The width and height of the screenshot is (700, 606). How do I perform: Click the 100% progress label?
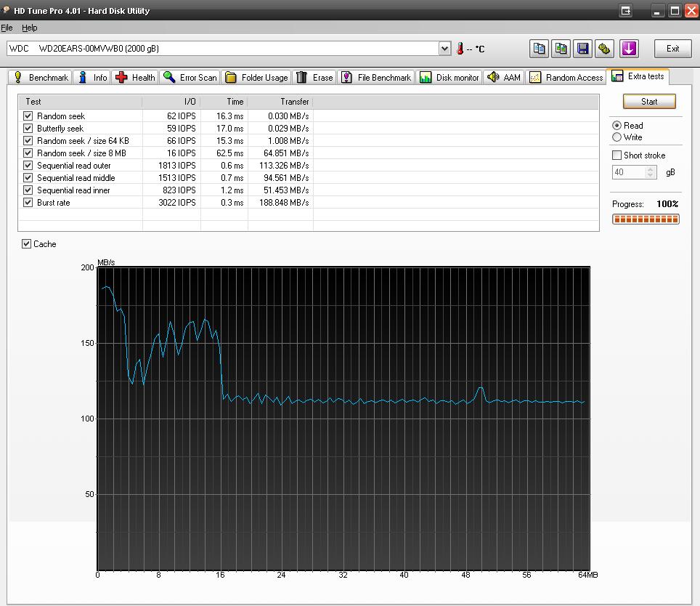(x=667, y=204)
